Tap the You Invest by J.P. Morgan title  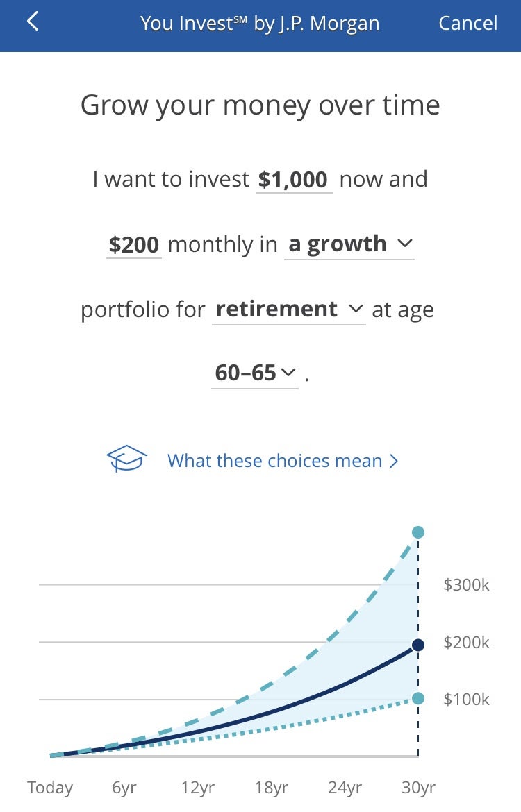[x=260, y=24]
